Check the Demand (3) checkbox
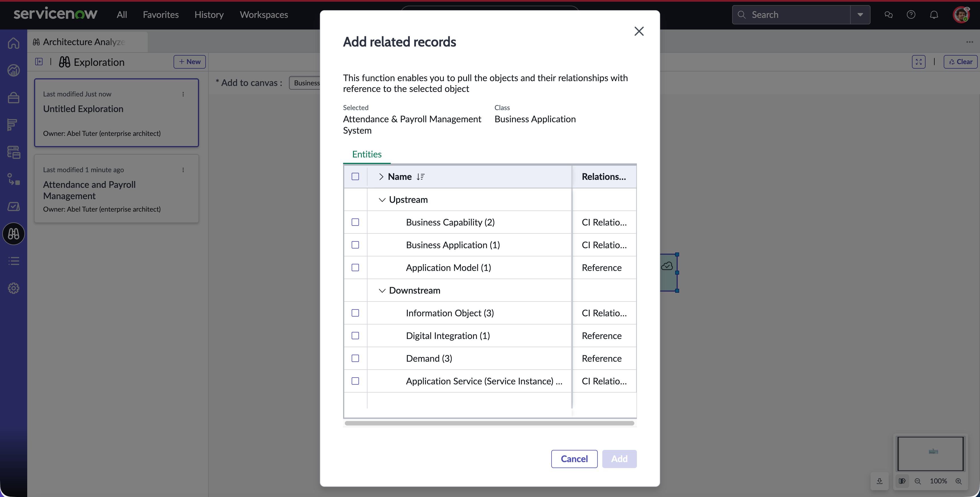The image size is (980, 497). coord(355,359)
